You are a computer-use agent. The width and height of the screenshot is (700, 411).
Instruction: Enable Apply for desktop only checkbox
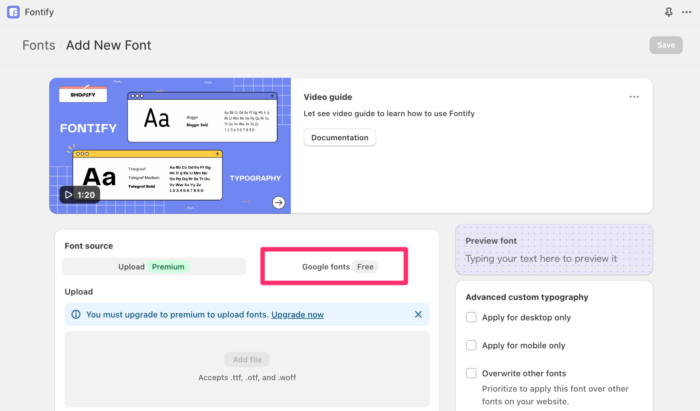point(471,317)
